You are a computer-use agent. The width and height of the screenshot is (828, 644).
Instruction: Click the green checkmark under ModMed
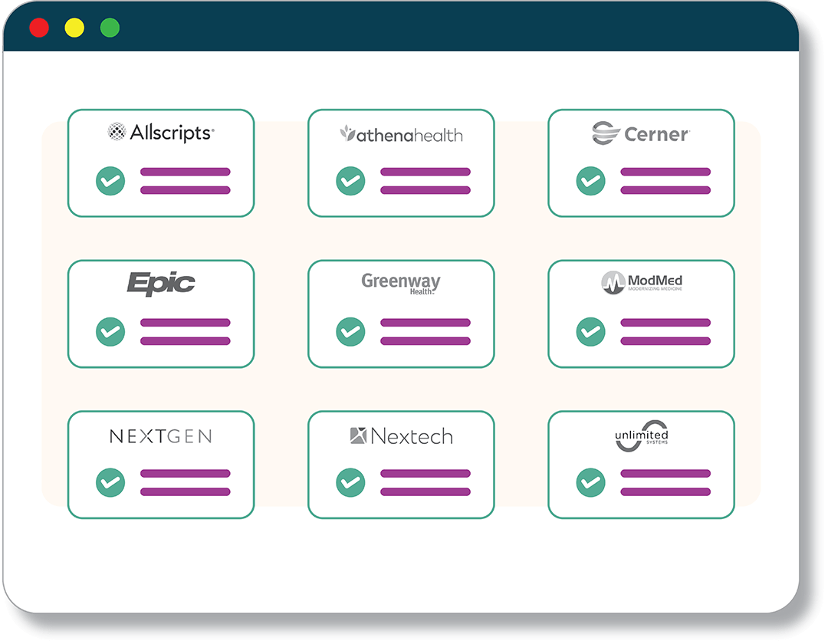coord(590,332)
